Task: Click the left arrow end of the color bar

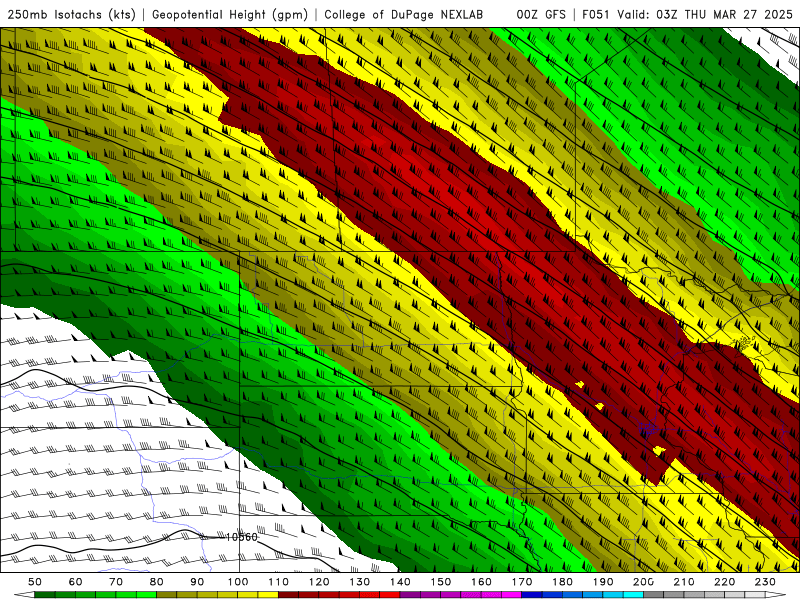Action: [23, 595]
